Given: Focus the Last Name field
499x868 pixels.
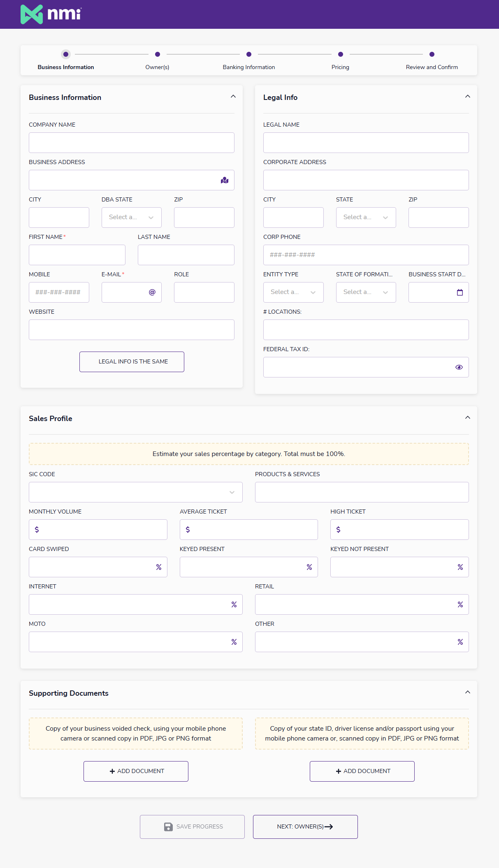Looking at the screenshot, I should tap(186, 255).
